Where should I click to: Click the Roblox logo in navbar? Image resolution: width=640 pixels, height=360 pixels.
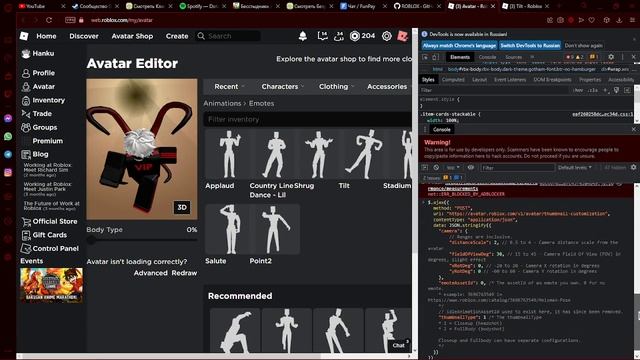click(24, 36)
